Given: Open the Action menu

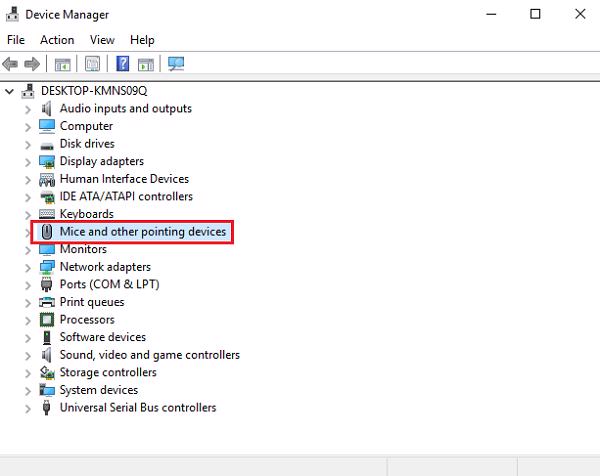Looking at the screenshot, I should pos(57,40).
